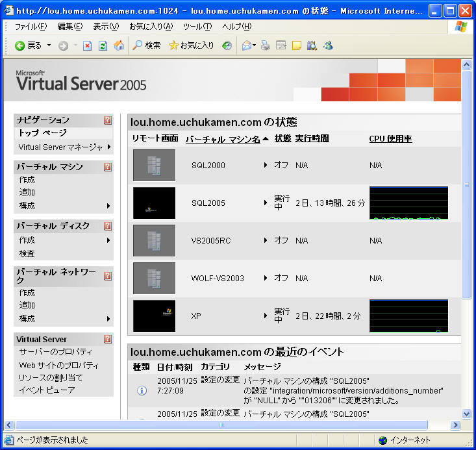Screen dimensions: 476x450
Task: Click horizontal scrollbar right arrow
Action: pyautogui.click(x=455, y=425)
